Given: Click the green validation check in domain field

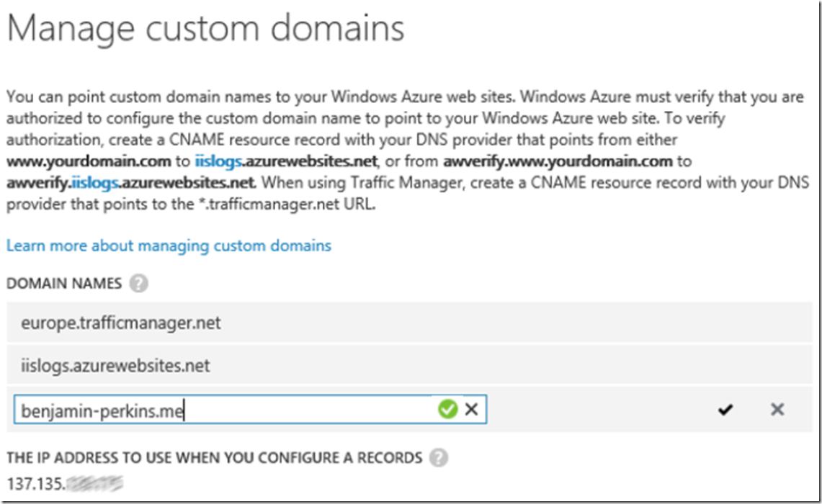Looking at the screenshot, I should click(447, 409).
